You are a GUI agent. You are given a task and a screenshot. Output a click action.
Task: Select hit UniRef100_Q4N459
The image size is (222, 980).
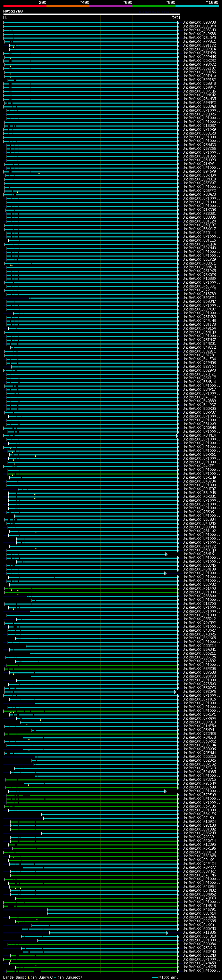point(199,963)
